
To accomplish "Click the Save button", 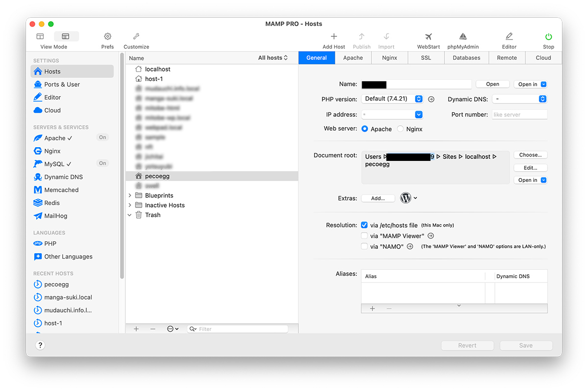I will click(x=526, y=345).
